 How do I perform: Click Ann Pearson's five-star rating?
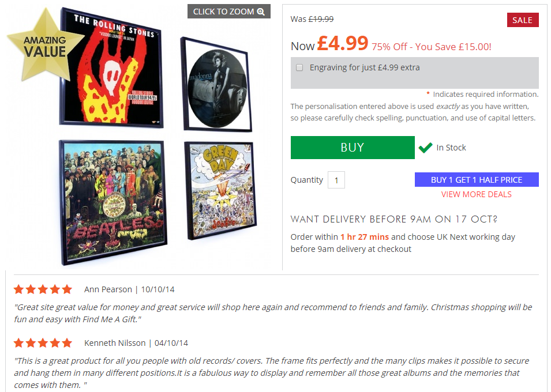pos(43,289)
